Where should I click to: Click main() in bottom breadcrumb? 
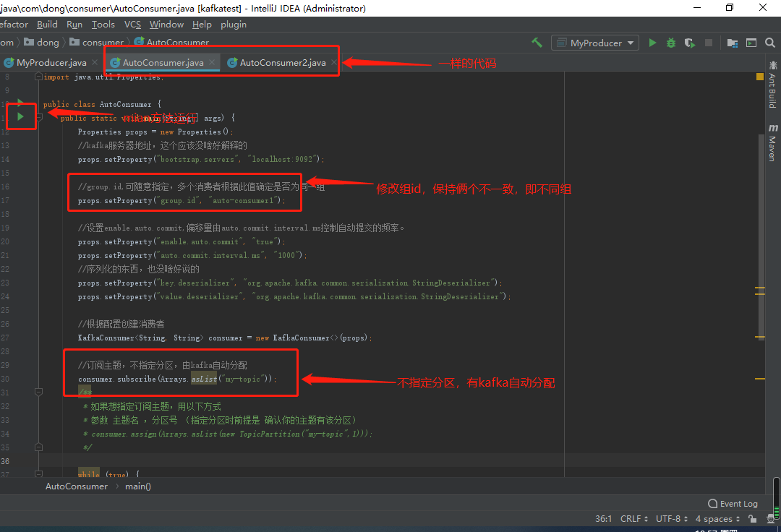tap(138, 486)
